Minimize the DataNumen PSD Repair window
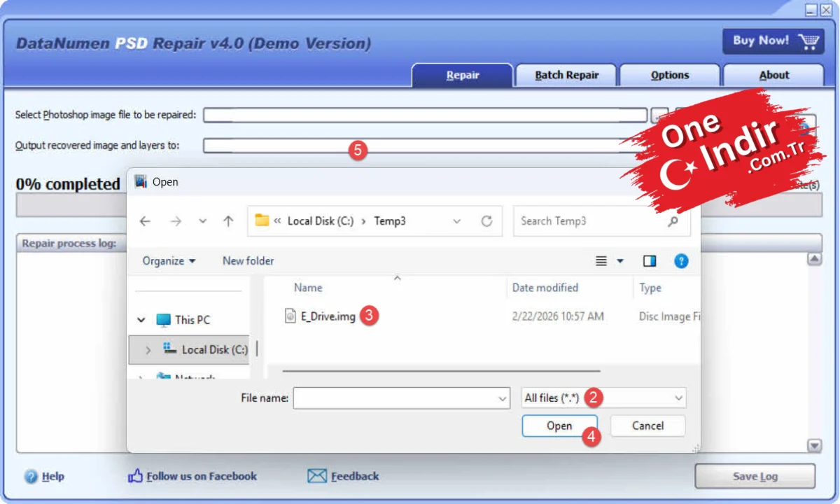 click(811, 9)
